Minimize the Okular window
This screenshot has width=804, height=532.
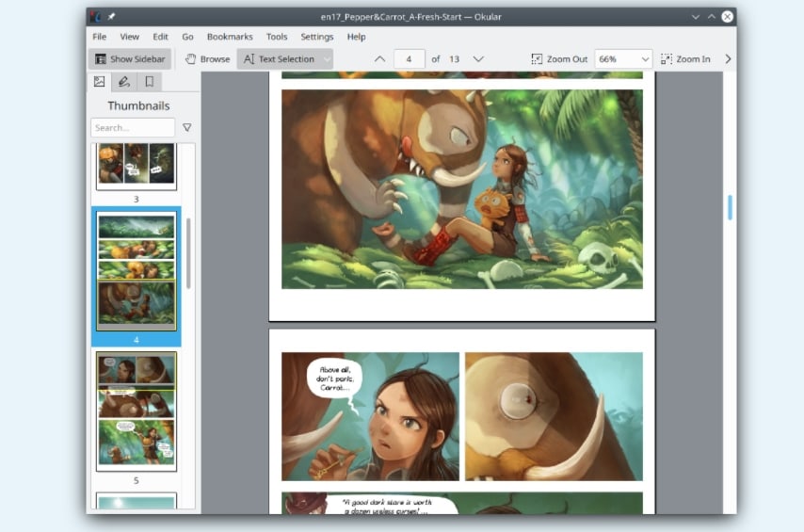696,17
